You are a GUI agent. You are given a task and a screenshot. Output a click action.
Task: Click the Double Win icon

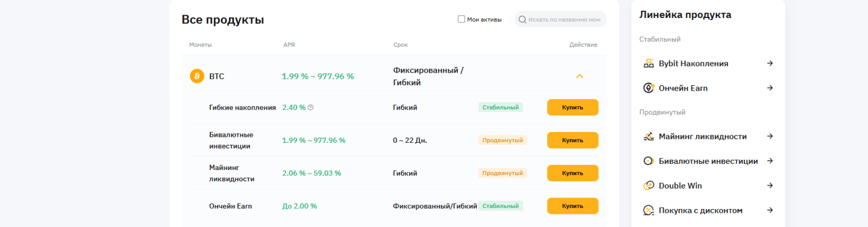[648, 186]
